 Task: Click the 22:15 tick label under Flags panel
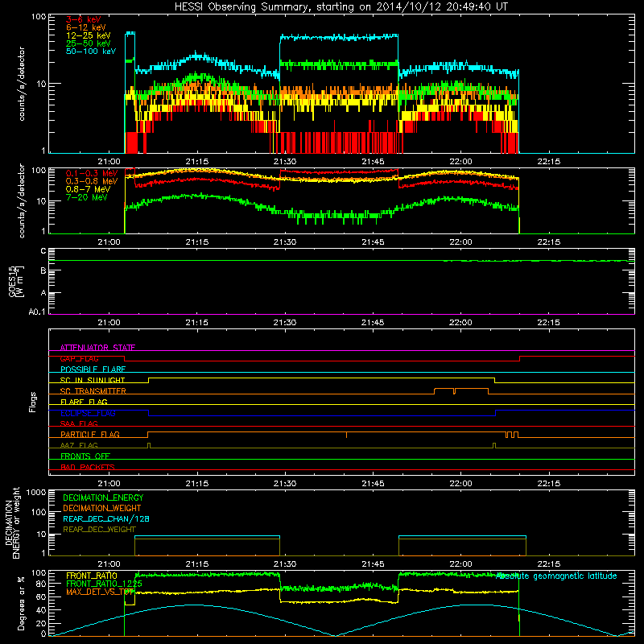548,484
